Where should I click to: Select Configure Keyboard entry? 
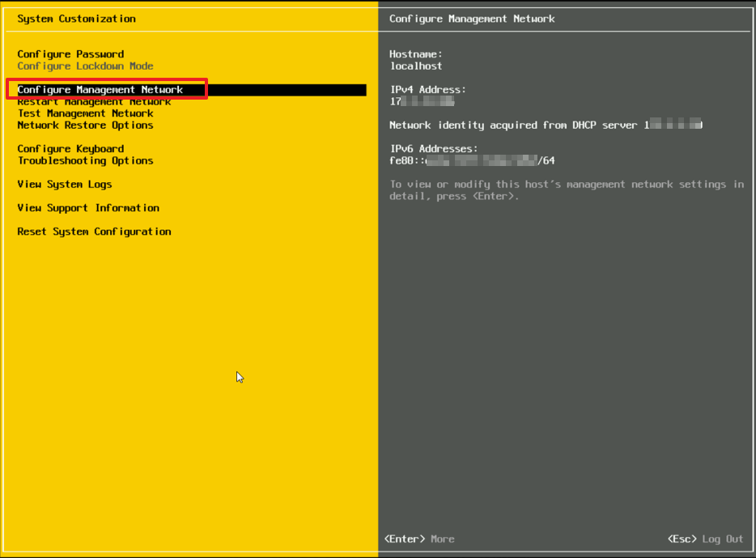click(x=70, y=149)
